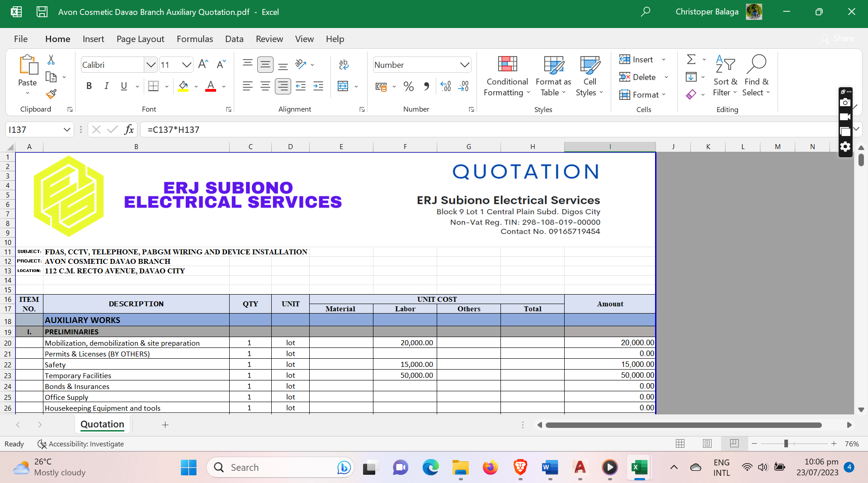Open Cell Styles dropdown
The height and width of the screenshot is (483, 868).
point(590,76)
